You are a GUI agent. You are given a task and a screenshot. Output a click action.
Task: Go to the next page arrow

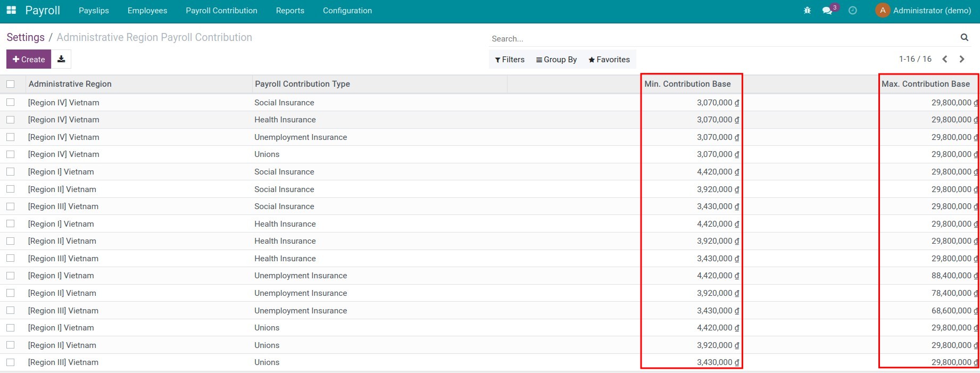coord(962,59)
